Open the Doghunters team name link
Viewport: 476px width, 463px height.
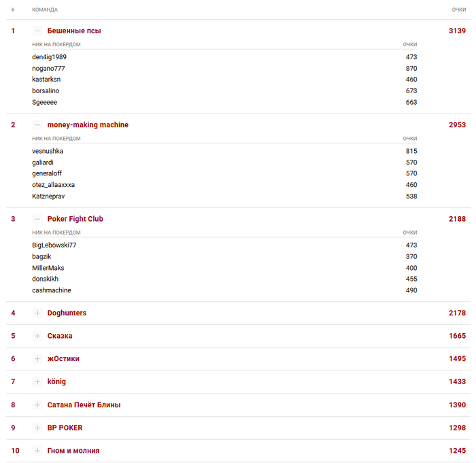67,313
